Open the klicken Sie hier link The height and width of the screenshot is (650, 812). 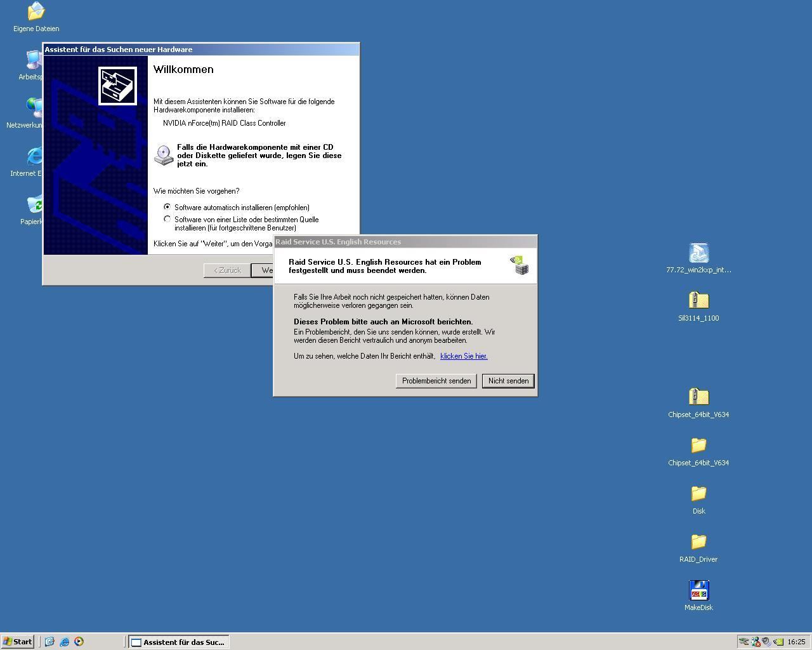[464, 356]
